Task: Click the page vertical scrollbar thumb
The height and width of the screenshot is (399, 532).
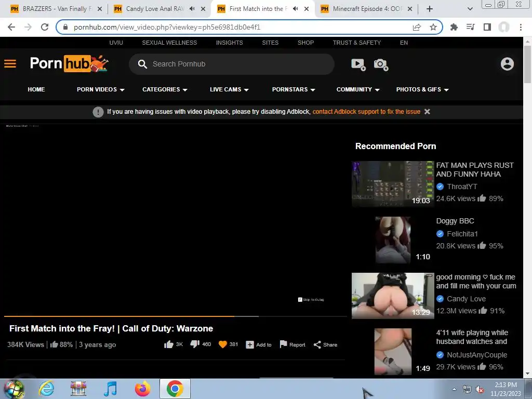Action: click(x=527, y=64)
